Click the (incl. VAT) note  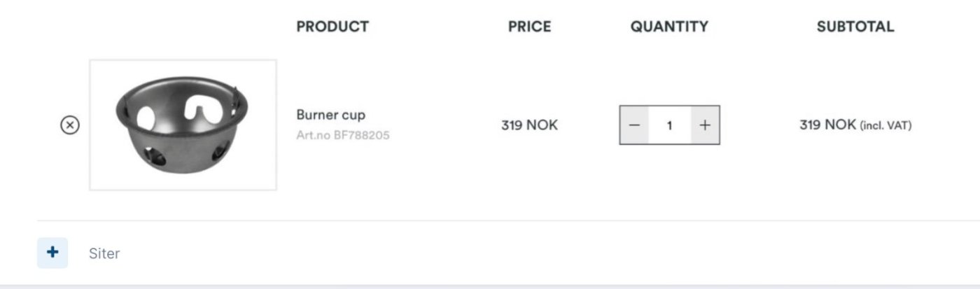point(885,126)
